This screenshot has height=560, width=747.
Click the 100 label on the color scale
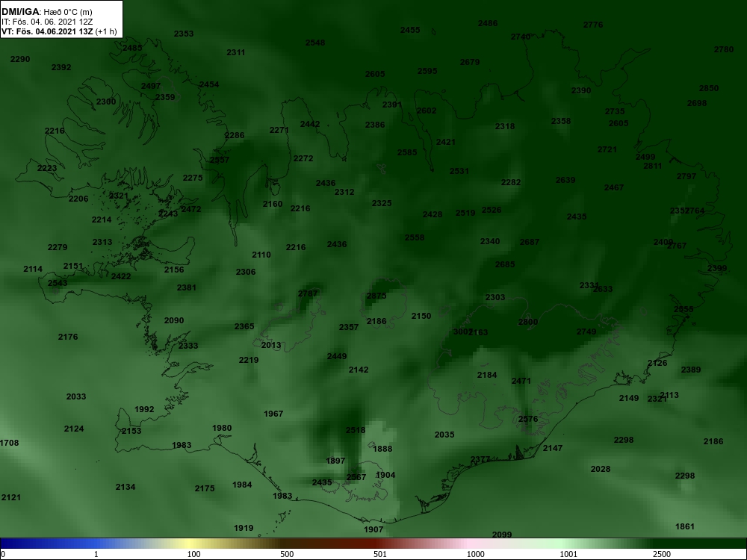click(194, 554)
